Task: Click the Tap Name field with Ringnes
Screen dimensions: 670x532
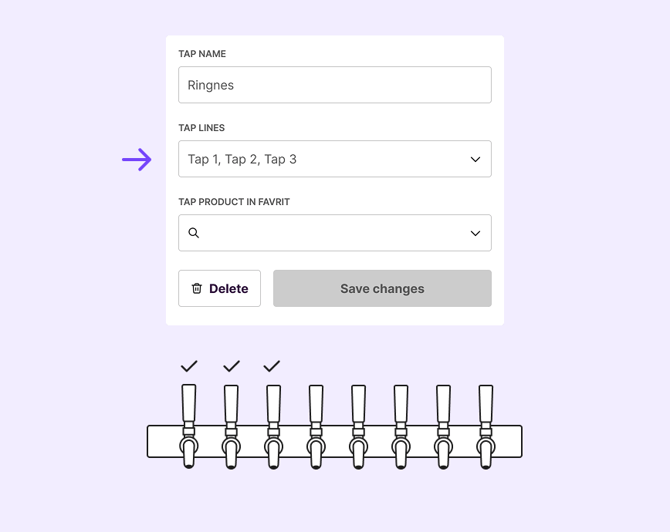Action: [335, 85]
